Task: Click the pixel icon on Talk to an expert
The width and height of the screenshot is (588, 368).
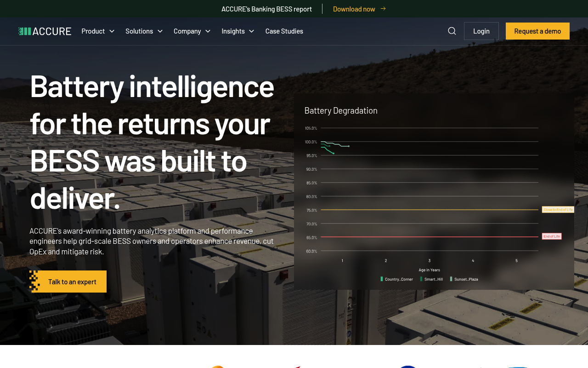Action: pos(34,281)
